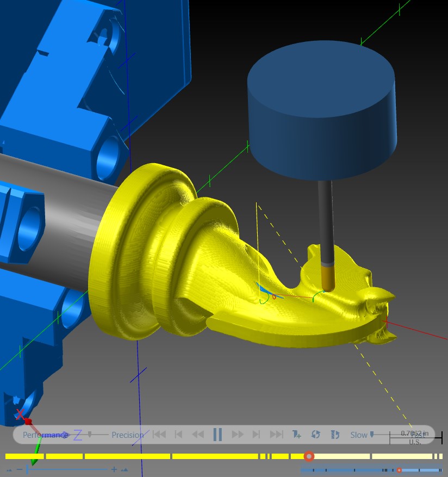Click the timeline zoom slider handle
Screen dimensions: 448x477
pos(27,469)
